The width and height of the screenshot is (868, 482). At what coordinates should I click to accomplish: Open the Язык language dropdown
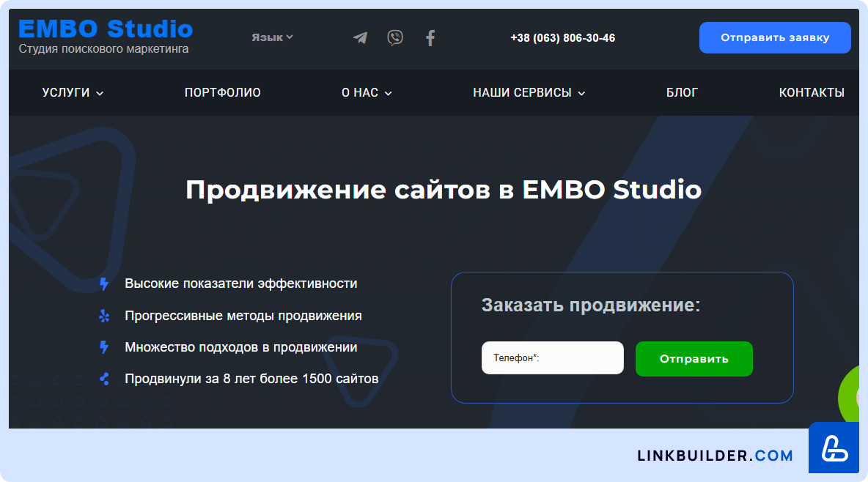272,37
